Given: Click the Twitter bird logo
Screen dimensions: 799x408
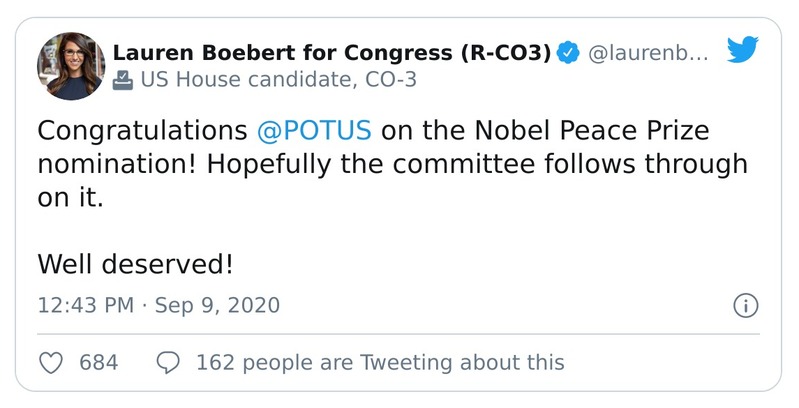Looking at the screenshot, I should click(742, 52).
